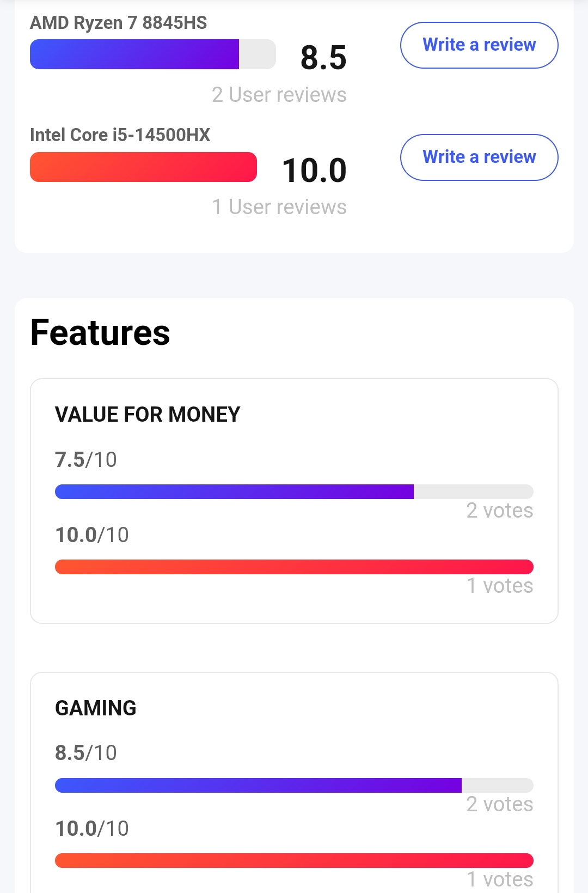Viewport: 588px width, 893px height.
Task: Click the 2 votes label under Gaming
Action: coord(500,804)
